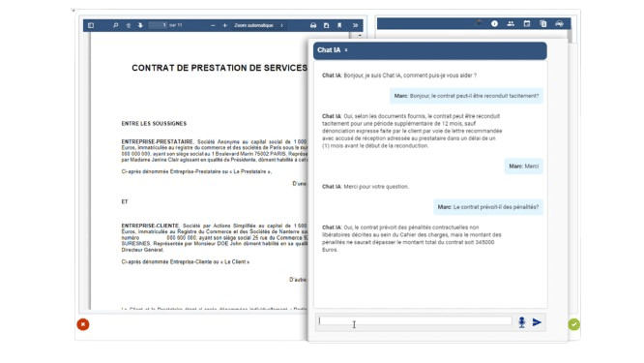Click the green validate checkmark button

(573, 324)
